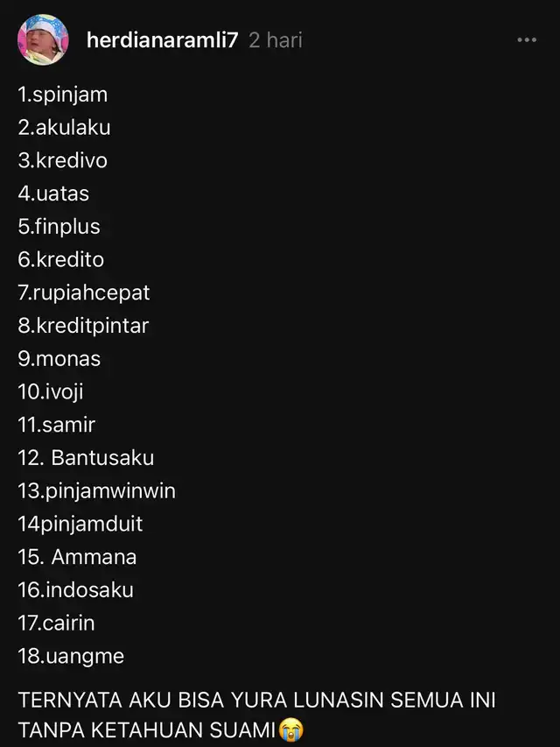This screenshot has width=560, height=747.
Task: Click the "3.kredivo" text line
Action: pos(63,160)
